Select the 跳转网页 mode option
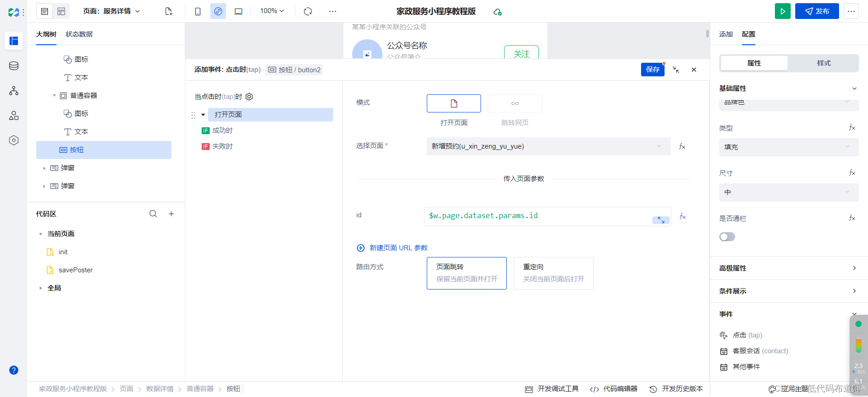Screen dimensions: 868x397 (515, 103)
